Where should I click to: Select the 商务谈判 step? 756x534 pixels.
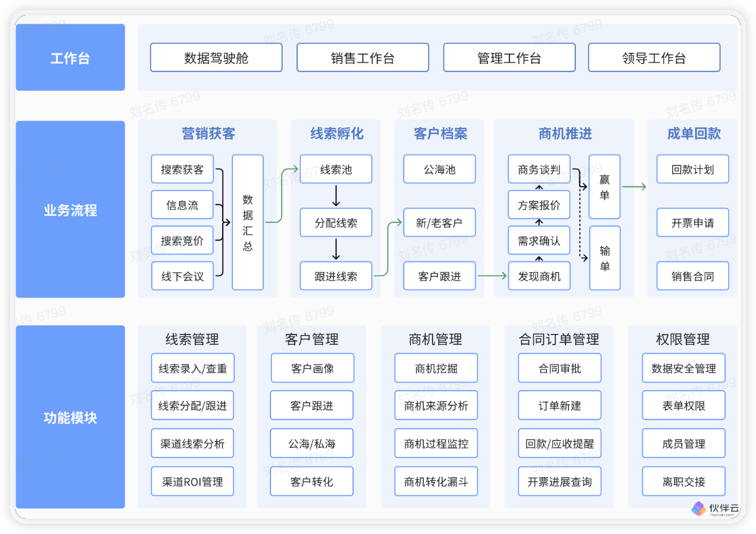coord(539,169)
